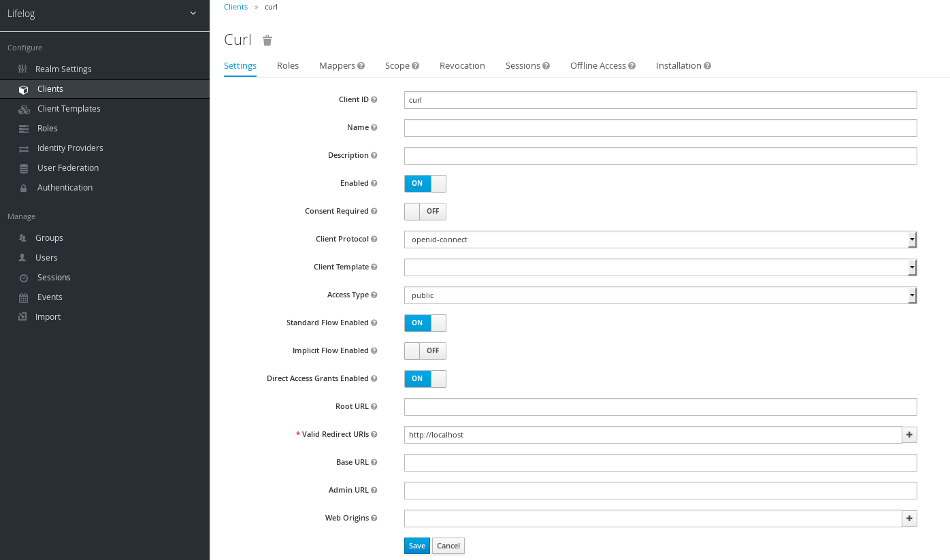950x560 pixels.
Task: Click the help icon on Mappers tab
Action: (361, 66)
